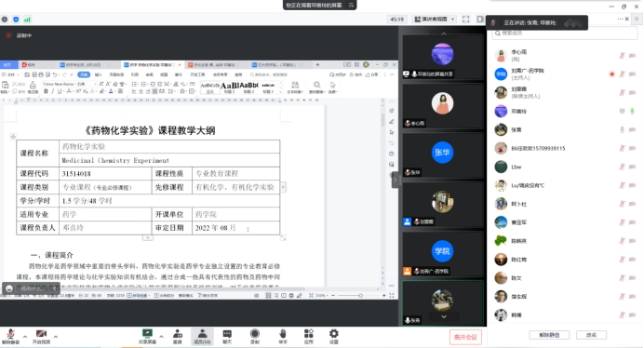
Task: Turn on camera with 开启视频
Action: (41, 337)
